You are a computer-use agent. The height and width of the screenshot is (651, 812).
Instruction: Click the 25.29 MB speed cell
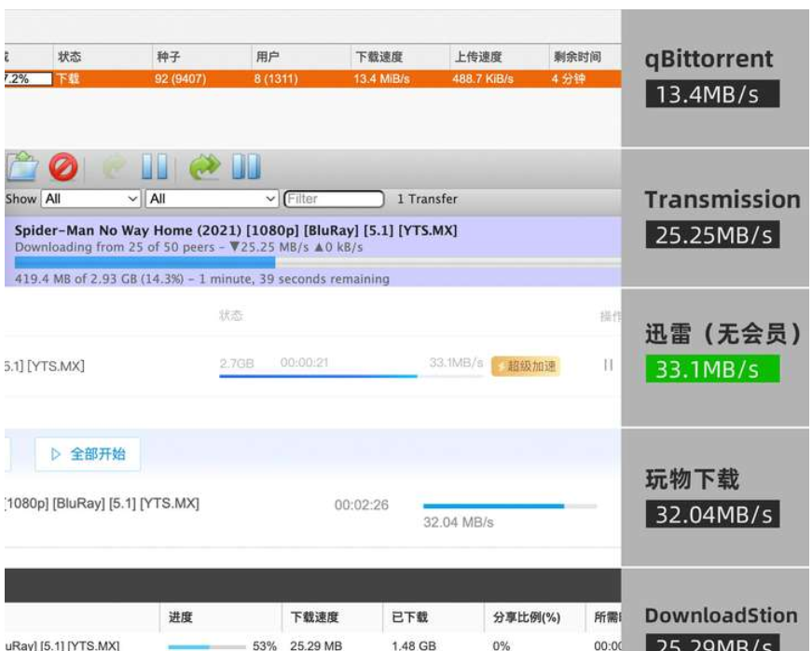(316, 645)
